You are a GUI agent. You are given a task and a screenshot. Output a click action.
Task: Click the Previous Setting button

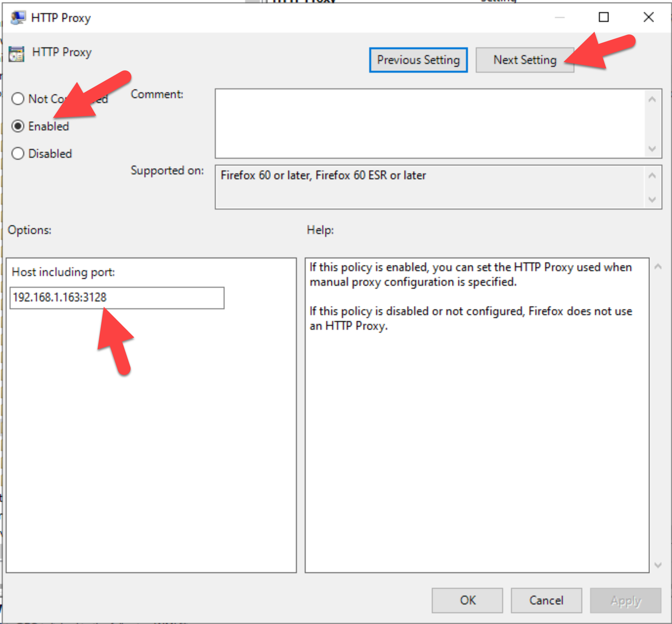[x=418, y=60]
